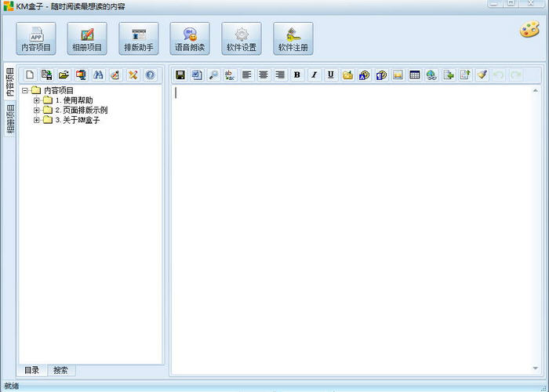The width and height of the screenshot is (549, 392).
Task: Start 语音朗读 voice reading
Action: [x=190, y=38]
